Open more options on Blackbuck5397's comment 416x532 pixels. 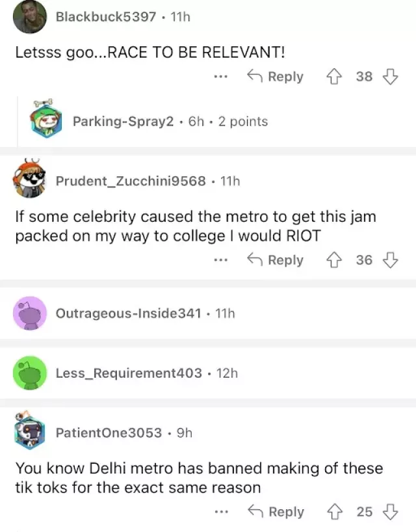[221, 77]
